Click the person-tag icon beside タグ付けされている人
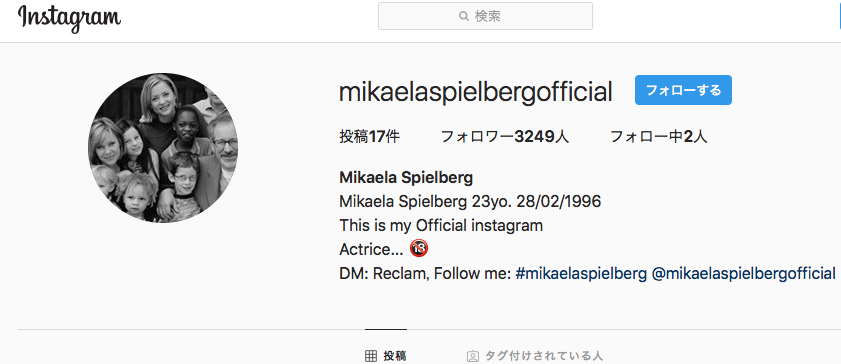Viewport: 841px width, 364px height. pyautogui.click(x=473, y=355)
